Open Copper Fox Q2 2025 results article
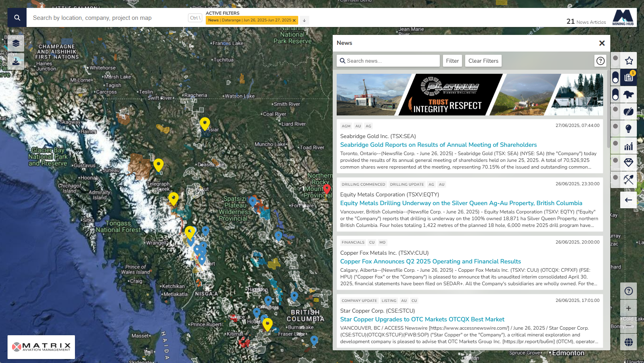 [x=430, y=261]
